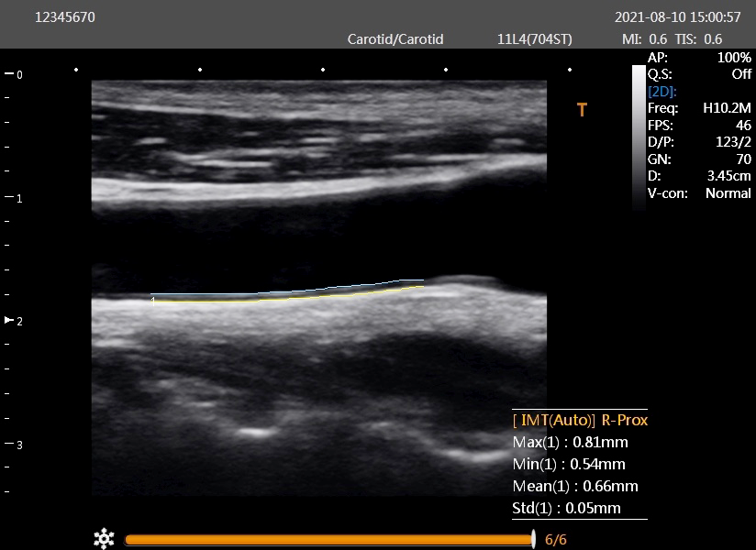The height and width of the screenshot is (550, 756).
Task: Select the 6/6 frame counter
Action: click(x=555, y=540)
